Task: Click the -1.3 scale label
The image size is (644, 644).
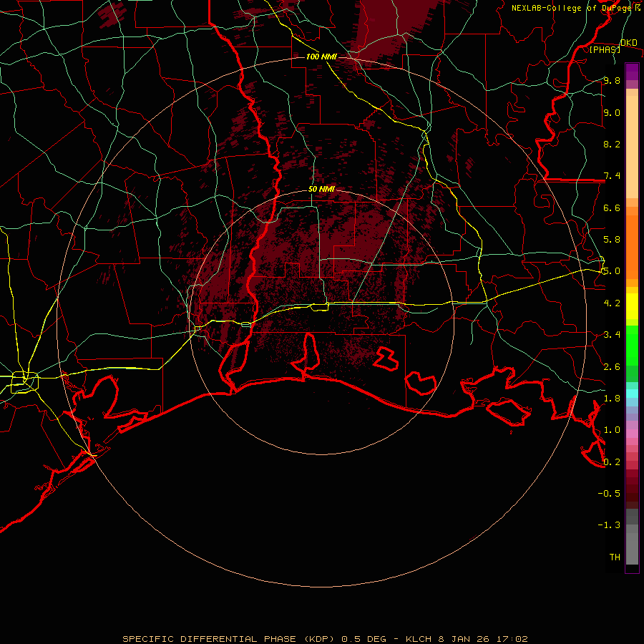Action: click(609, 525)
